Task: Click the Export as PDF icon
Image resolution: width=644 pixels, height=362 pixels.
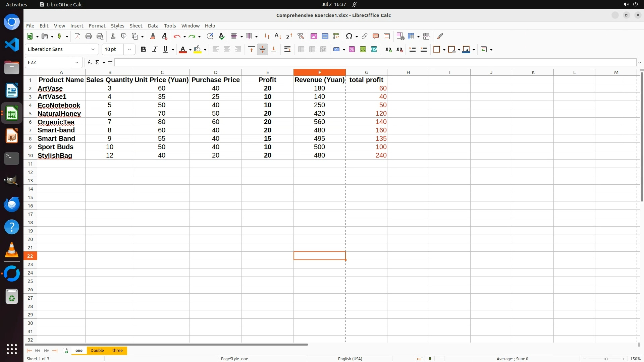Action: (x=77, y=36)
